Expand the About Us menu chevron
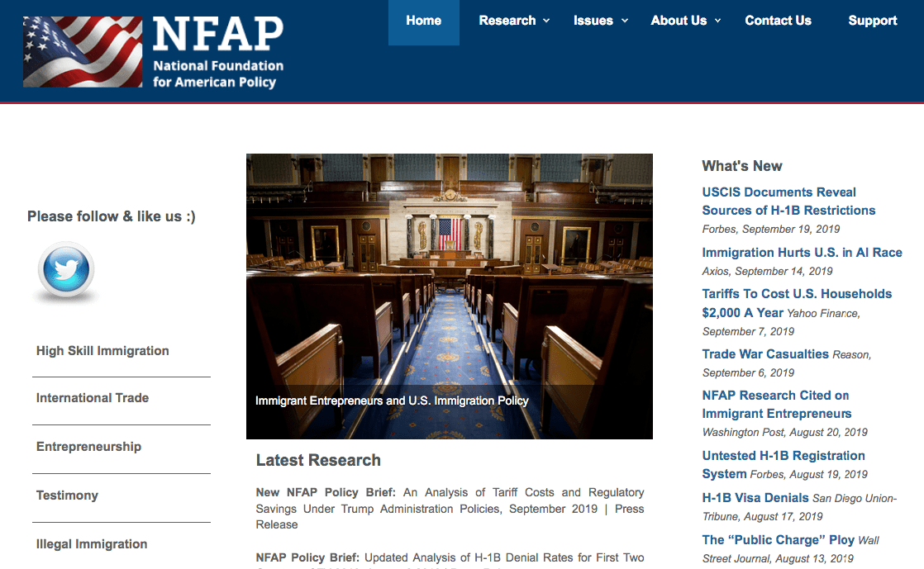Screen dimensions: 924x569 click(x=717, y=21)
